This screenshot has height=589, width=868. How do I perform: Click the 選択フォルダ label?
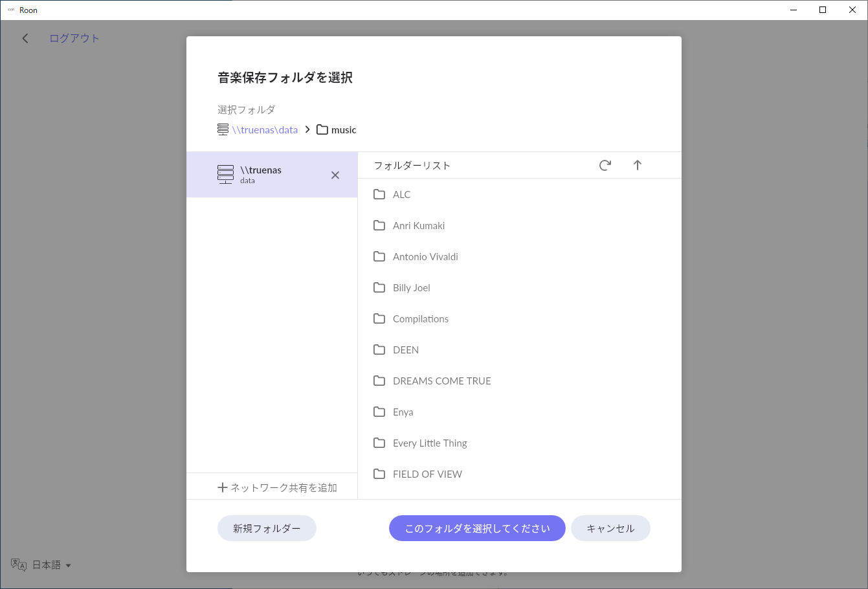click(x=247, y=109)
